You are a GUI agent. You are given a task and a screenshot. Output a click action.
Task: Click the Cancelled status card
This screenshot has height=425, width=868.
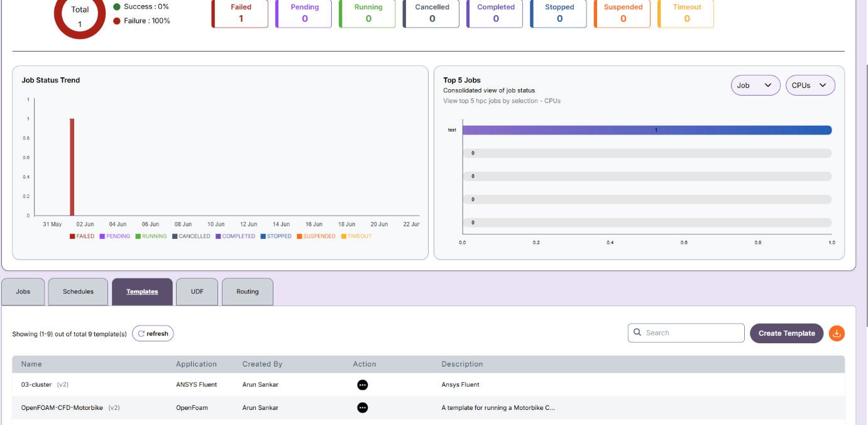point(432,13)
